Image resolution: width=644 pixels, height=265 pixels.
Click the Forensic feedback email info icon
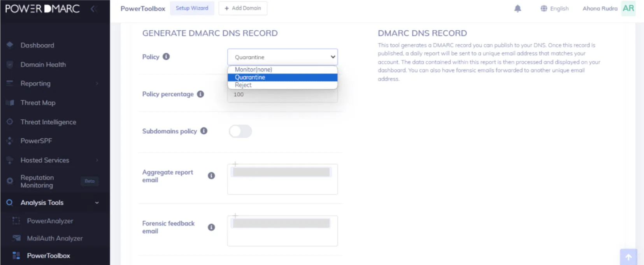211,227
